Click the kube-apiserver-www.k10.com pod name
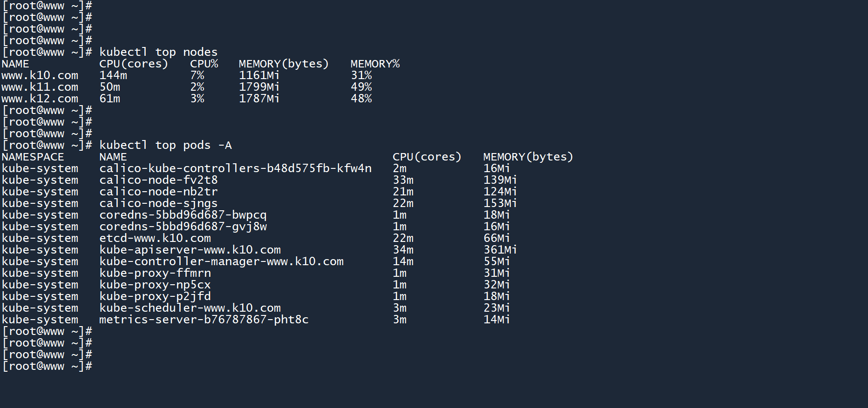Image resolution: width=868 pixels, height=408 pixels. coord(190,250)
